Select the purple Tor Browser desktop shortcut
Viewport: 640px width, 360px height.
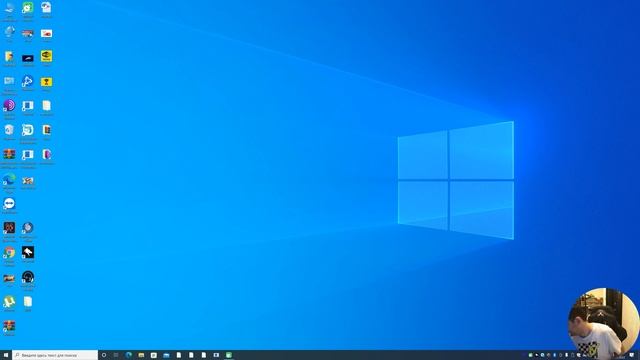(x=9, y=106)
